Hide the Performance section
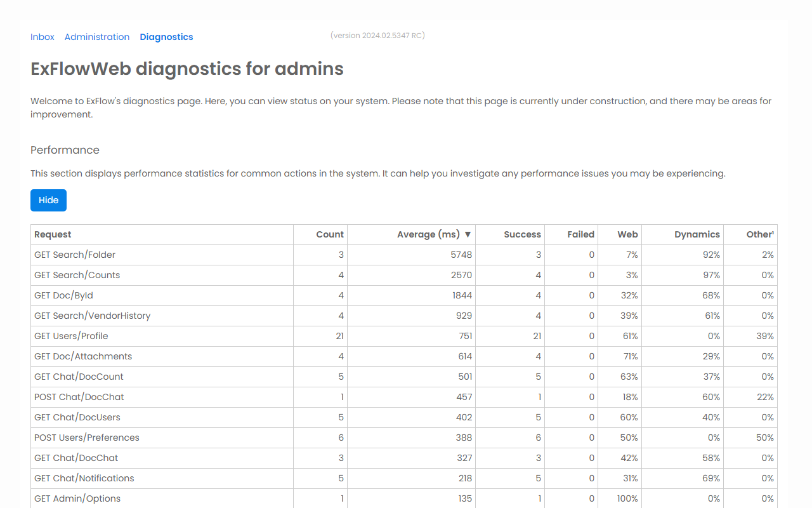This screenshot has height=508, width=812. (48, 200)
